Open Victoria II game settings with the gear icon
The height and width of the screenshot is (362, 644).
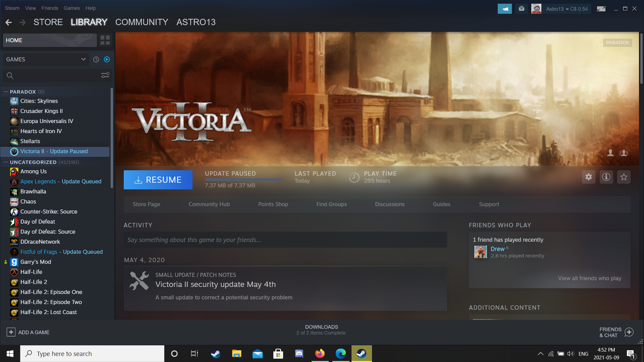point(588,177)
